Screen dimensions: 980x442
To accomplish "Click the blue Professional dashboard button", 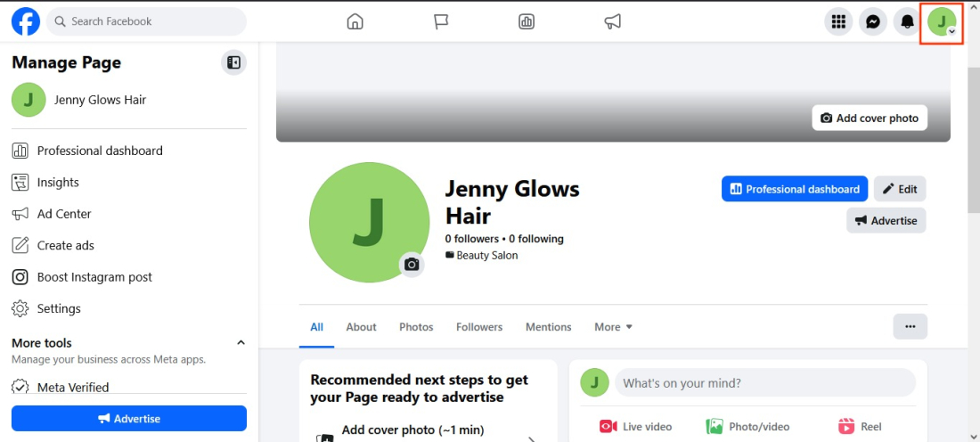I will coord(794,189).
